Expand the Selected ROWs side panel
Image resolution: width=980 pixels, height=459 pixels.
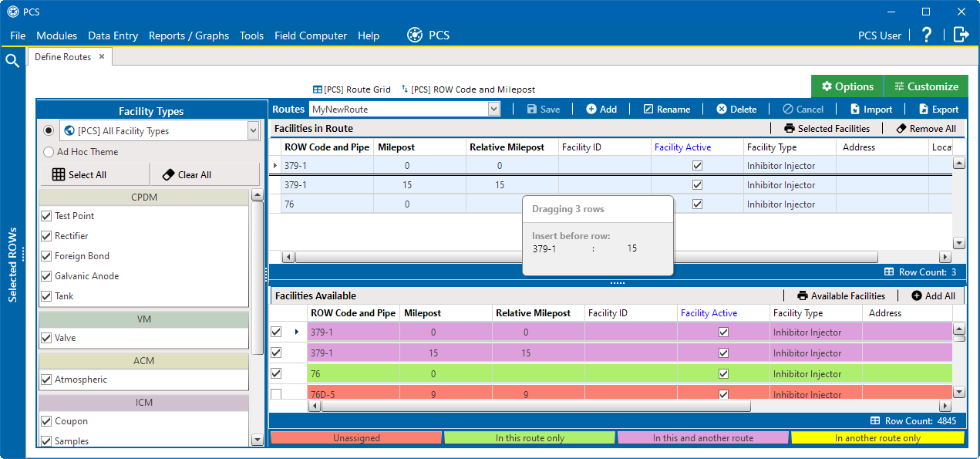pyautogui.click(x=12, y=265)
